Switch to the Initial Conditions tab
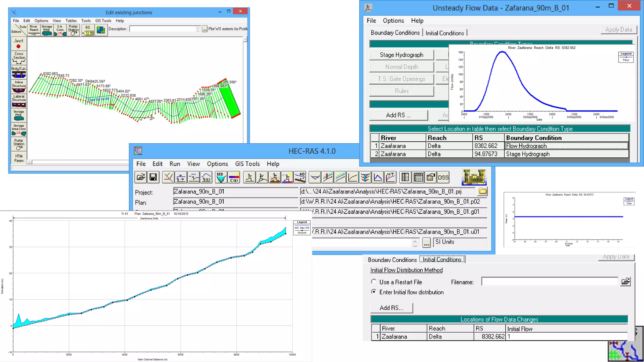 coord(444,33)
